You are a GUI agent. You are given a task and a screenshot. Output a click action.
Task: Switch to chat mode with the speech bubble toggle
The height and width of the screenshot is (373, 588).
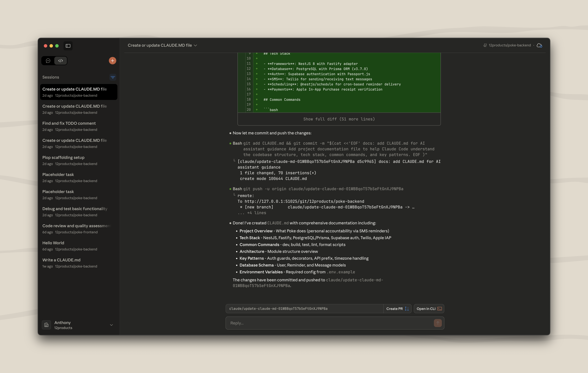tap(48, 61)
